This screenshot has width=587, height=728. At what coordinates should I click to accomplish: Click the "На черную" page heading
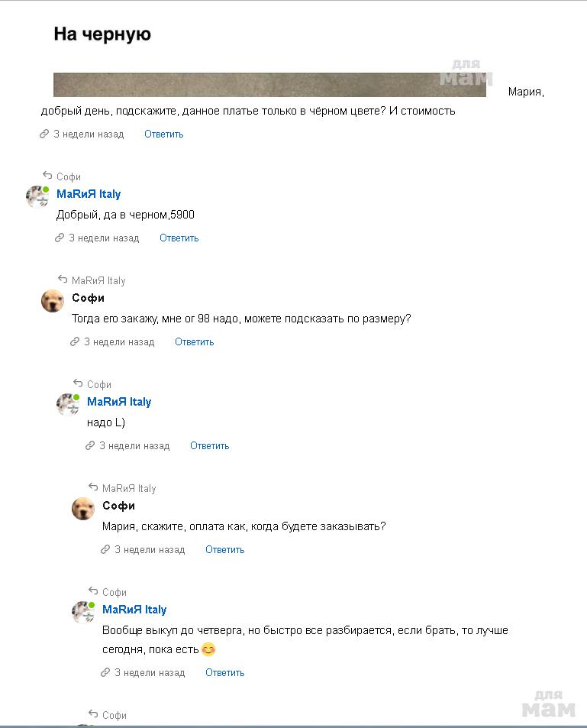tap(102, 34)
